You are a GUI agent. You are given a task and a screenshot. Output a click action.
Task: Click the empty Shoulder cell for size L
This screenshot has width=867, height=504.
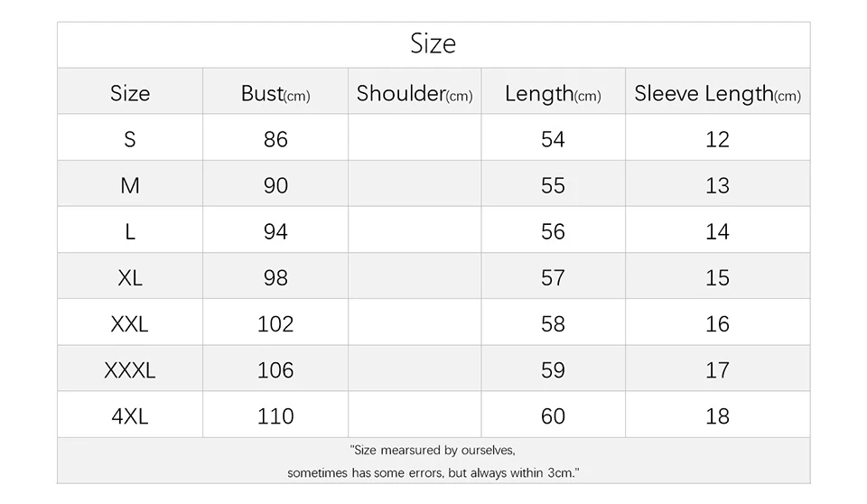415,231
